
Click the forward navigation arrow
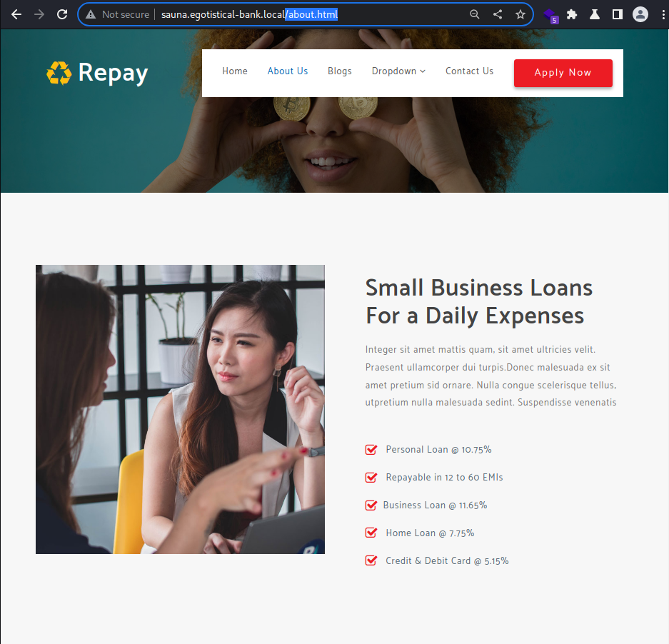click(39, 14)
